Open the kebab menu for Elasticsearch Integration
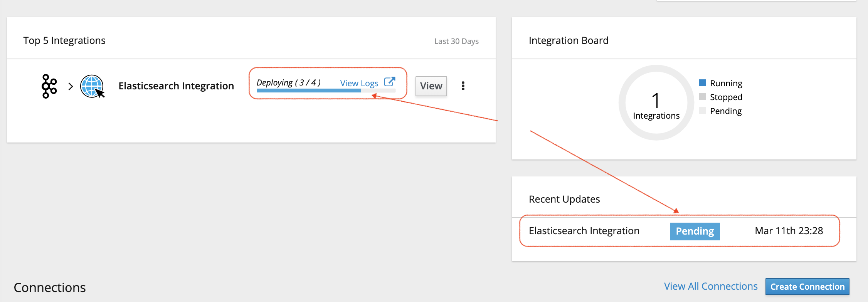The image size is (868, 302). pyautogui.click(x=463, y=86)
